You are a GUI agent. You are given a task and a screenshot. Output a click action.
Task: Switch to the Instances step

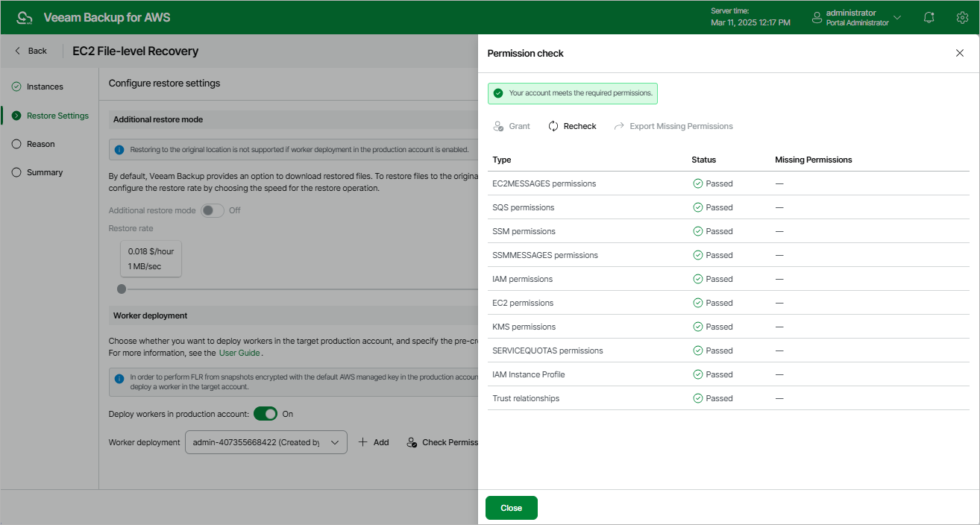tap(16, 86)
